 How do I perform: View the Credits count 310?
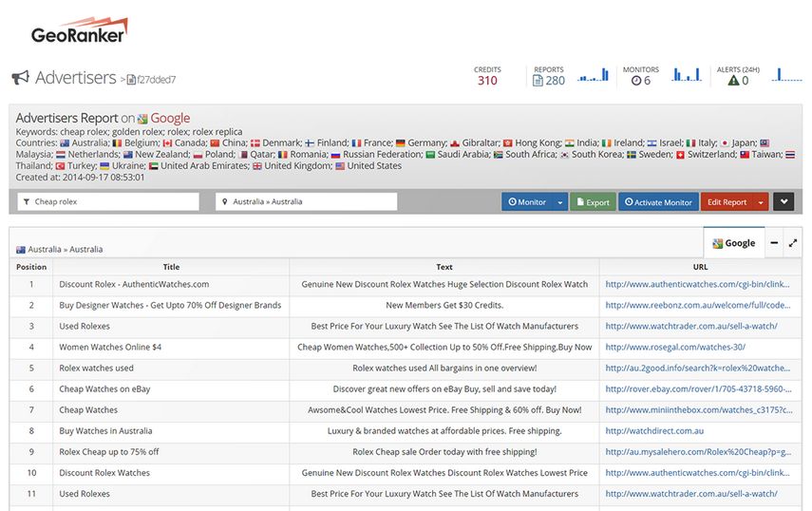coord(487,81)
